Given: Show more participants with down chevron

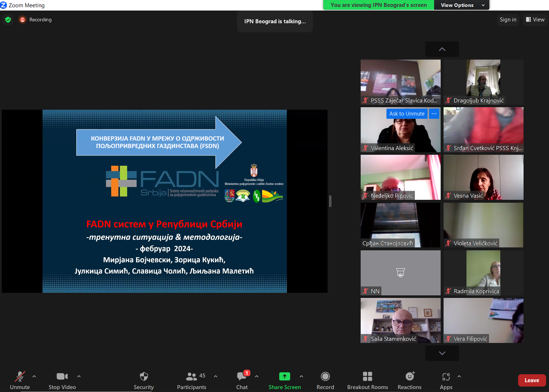Looking at the screenshot, I should [442, 353].
